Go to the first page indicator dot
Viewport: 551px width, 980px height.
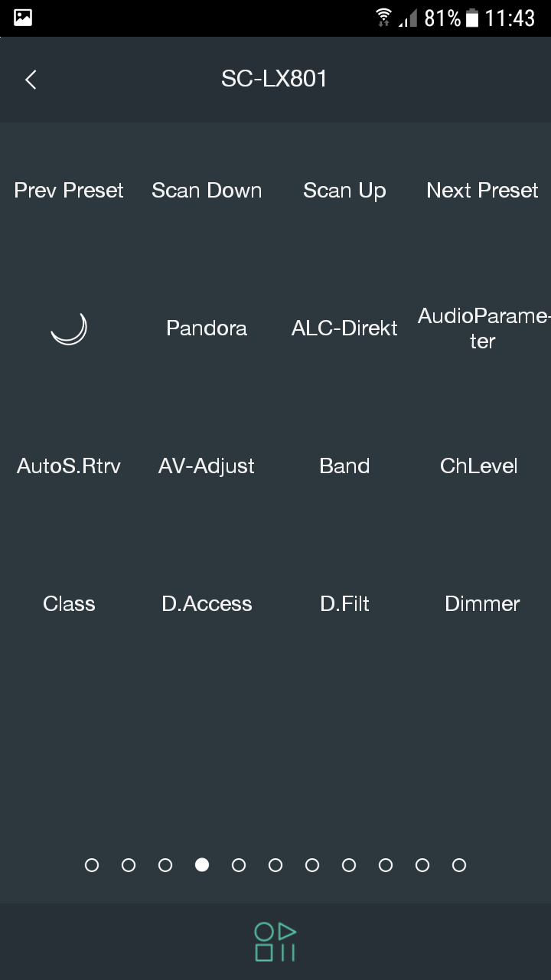pos(92,865)
